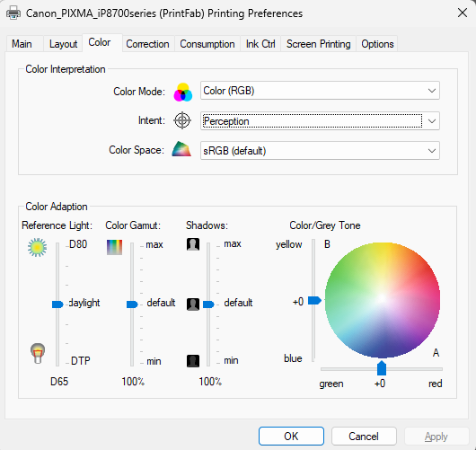The height and width of the screenshot is (450, 476).
Task: Click the Shadows min label
Action: pos(231,360)
